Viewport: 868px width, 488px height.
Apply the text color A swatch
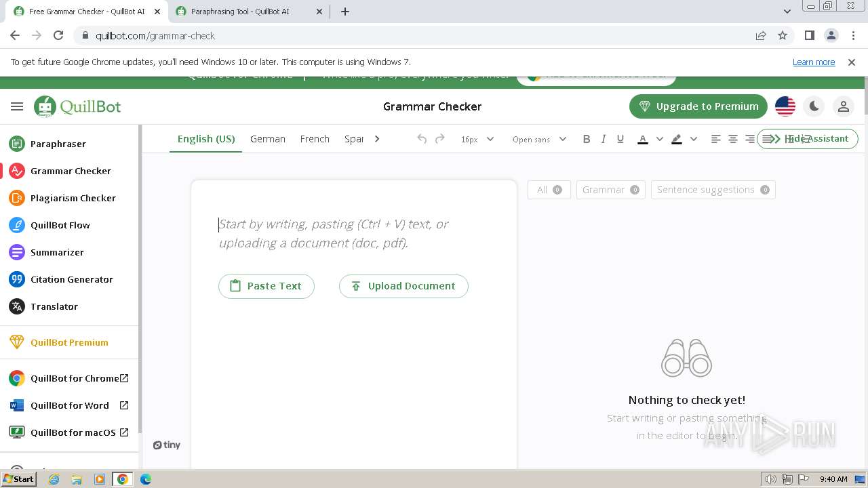tap(643, 139)
